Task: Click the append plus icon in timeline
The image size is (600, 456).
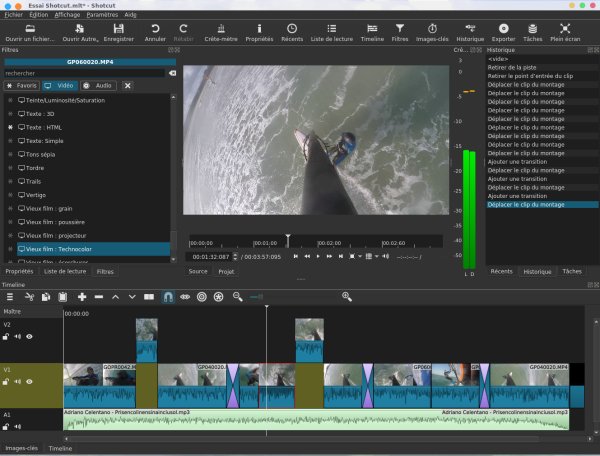Action: [82, 297]
